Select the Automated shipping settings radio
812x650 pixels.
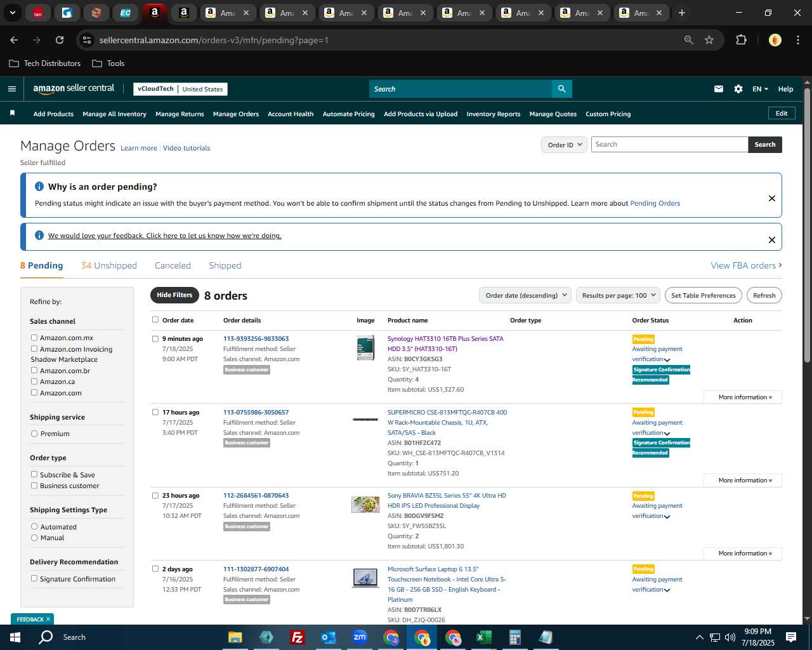34,527
